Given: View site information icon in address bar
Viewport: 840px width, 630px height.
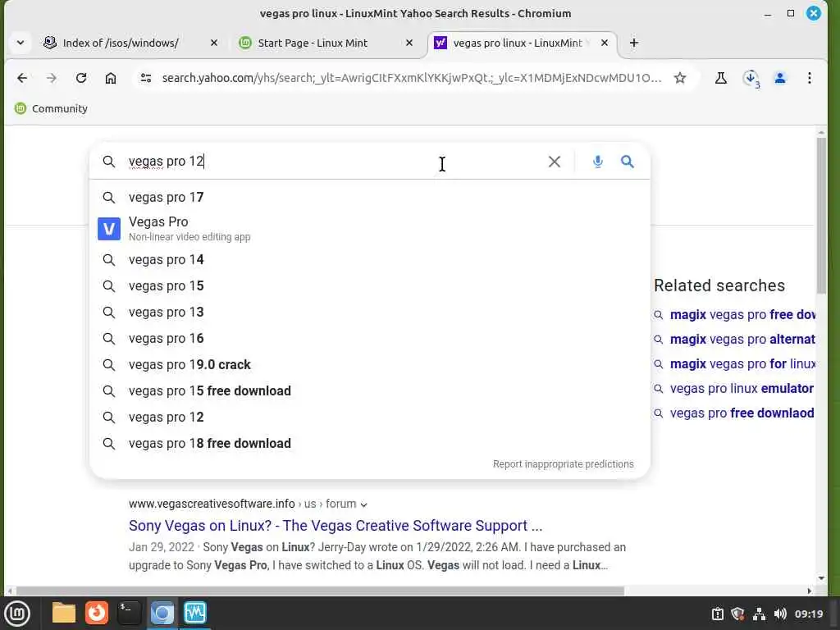Looking at the screenshot, I should click(x=146, y=78).
